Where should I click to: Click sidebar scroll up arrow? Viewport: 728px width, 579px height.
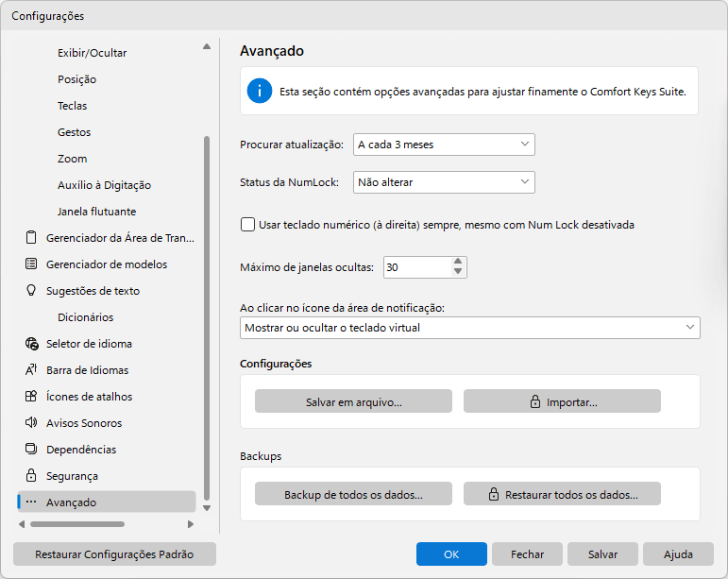(207, 46)
